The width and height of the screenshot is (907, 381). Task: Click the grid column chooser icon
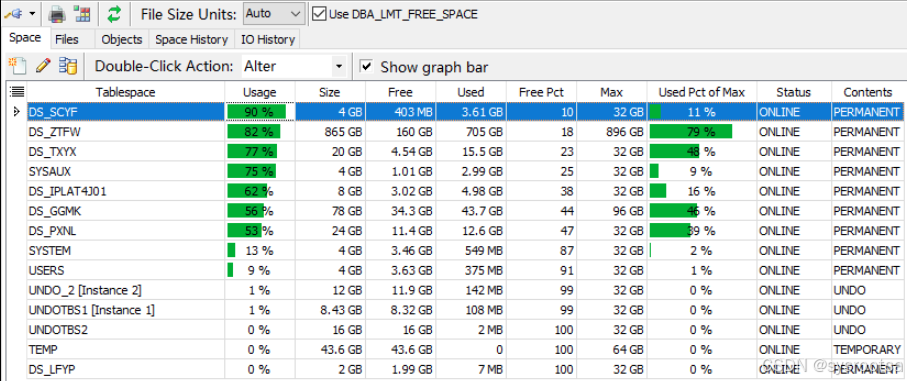(17, 91)
